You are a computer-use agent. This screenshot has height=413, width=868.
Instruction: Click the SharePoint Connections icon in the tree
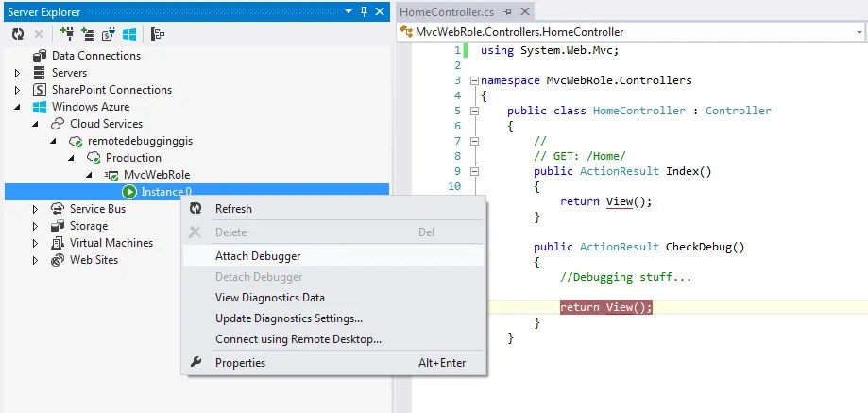click(x=40, y=90)
